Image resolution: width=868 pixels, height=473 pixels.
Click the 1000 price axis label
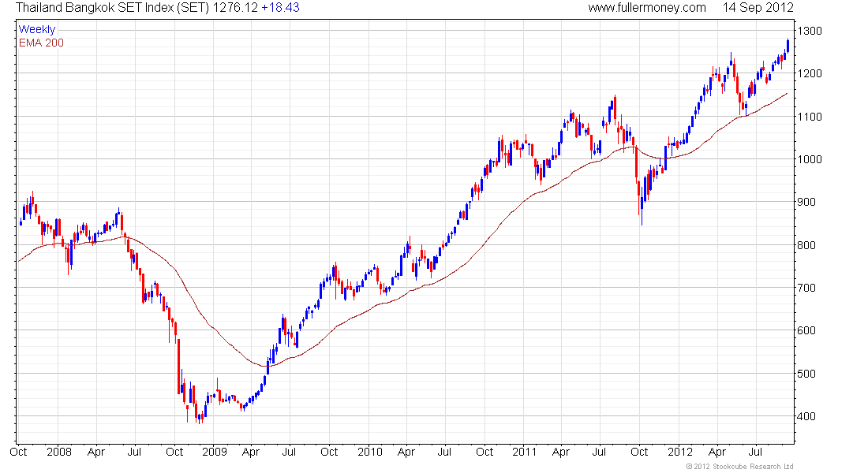(x=810, y=159)
